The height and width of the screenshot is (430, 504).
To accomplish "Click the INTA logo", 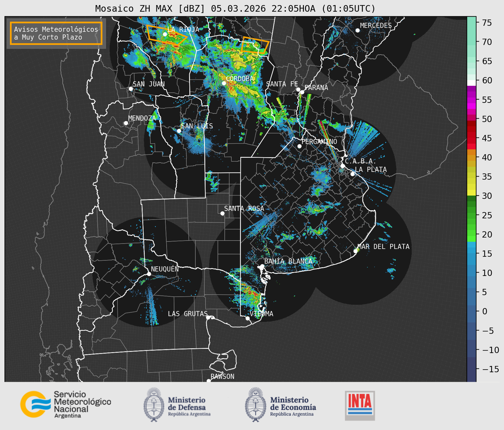I will (360, 405).
